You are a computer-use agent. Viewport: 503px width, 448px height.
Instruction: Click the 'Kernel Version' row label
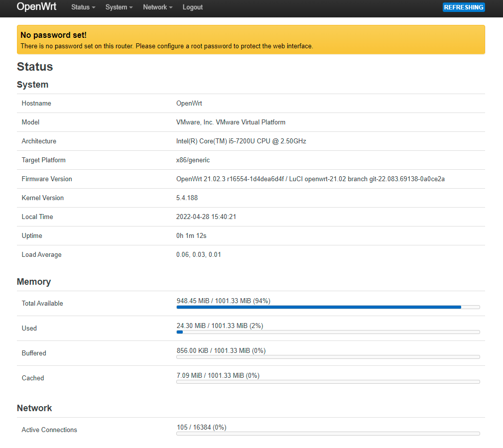point(43,198)
